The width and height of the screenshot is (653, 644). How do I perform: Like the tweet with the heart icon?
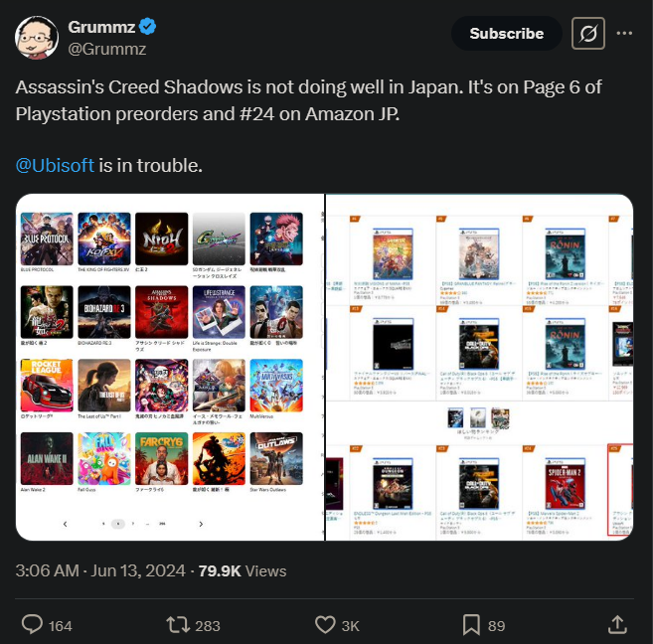click(x=325, y=625)
